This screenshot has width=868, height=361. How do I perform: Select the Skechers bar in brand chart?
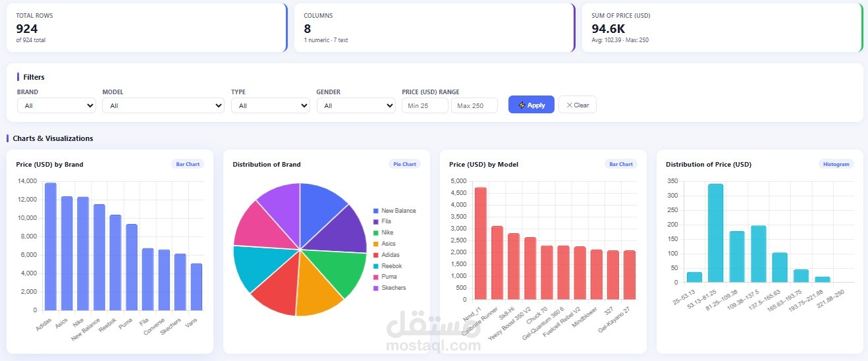(x=180, y=282)
